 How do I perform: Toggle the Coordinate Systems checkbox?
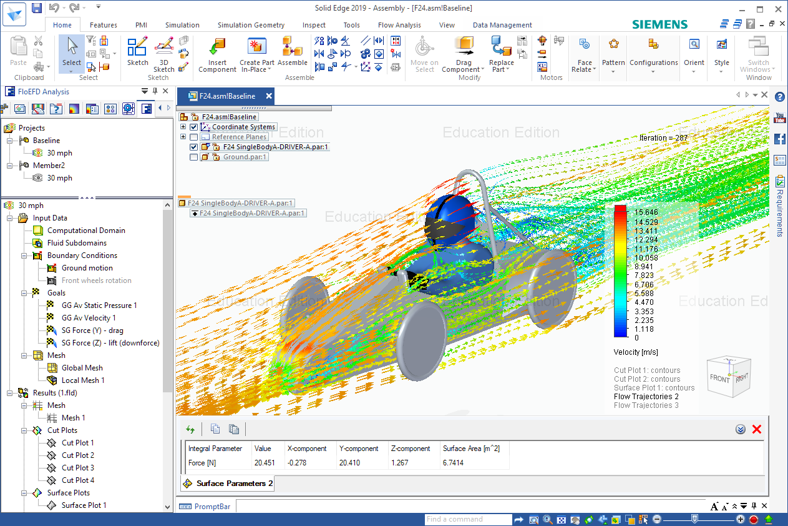point(193,127)
